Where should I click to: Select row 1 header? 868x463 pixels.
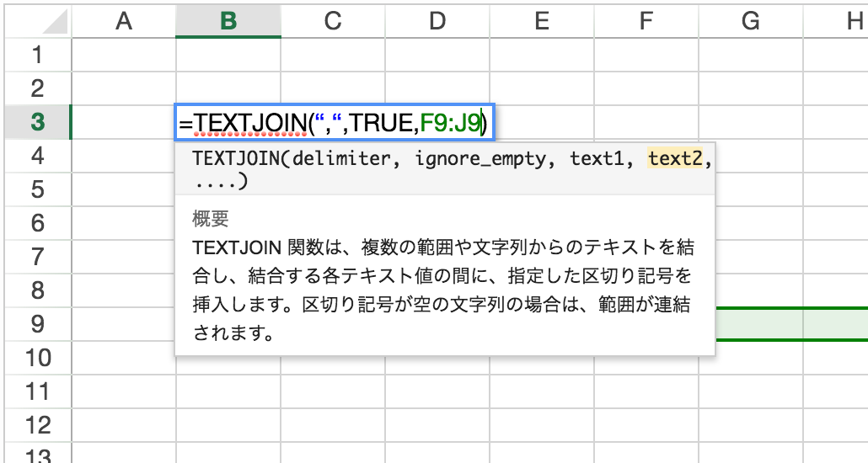[38, 55]
